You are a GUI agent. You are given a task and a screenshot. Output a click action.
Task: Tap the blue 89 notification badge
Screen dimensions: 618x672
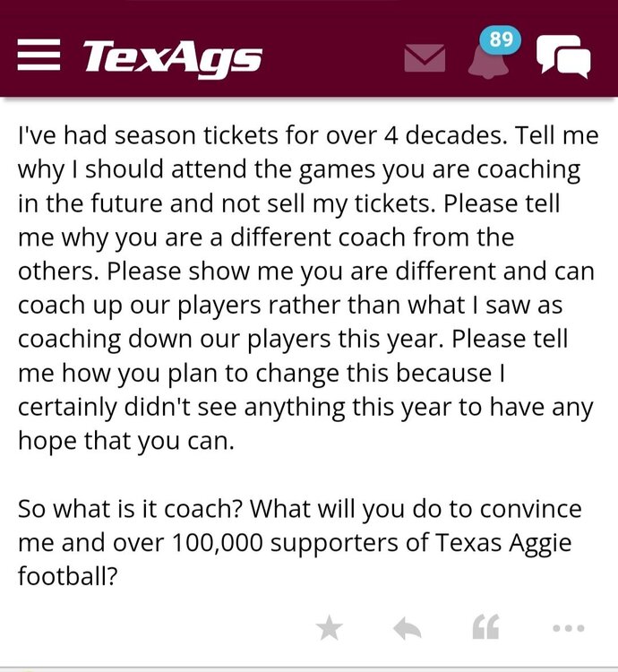coord(501,39)
